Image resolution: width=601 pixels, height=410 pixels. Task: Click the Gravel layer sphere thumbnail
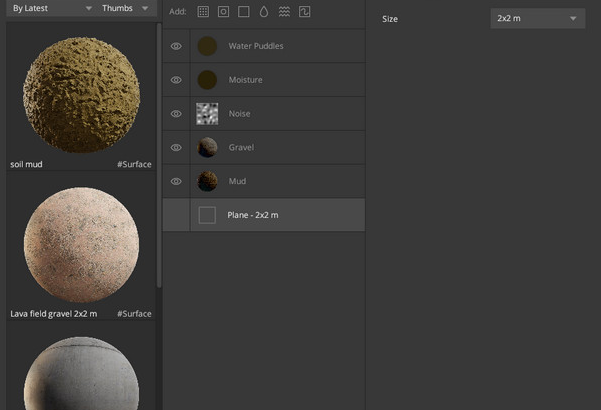207,147
